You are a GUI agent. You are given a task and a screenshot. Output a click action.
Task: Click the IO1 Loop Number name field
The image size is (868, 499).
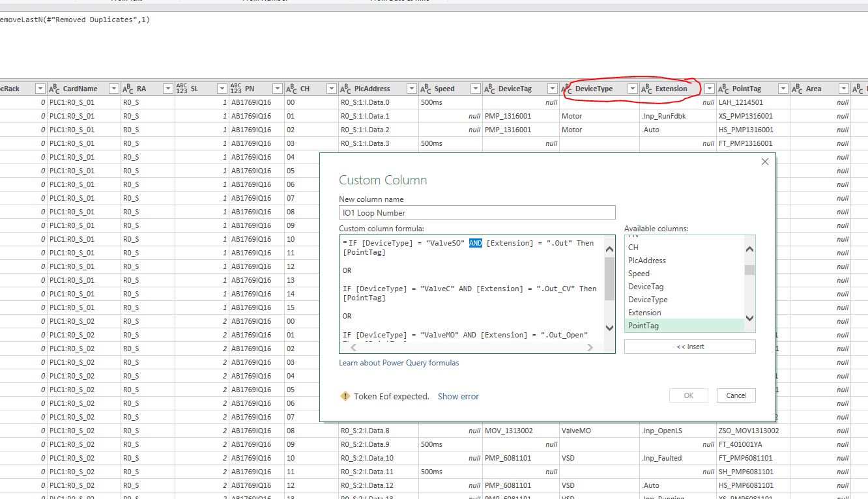477,212
